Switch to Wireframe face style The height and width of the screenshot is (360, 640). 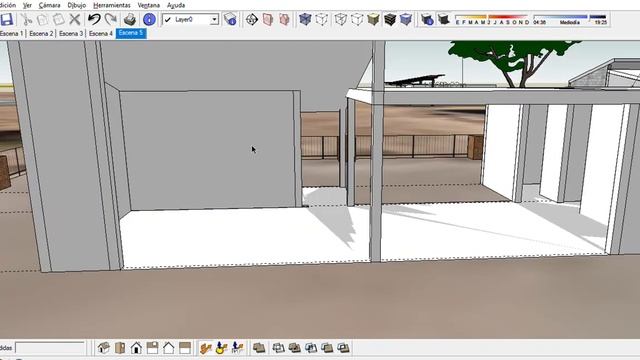click(x=340, y=19)
